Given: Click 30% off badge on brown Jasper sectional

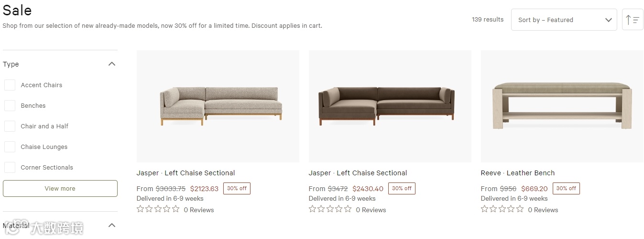Looking at the screenshot, I should click(402, 188).
